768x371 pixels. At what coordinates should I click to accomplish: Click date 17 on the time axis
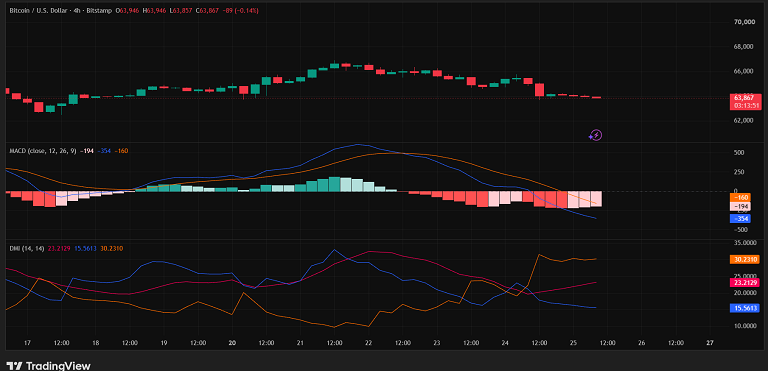pos(27,343)
